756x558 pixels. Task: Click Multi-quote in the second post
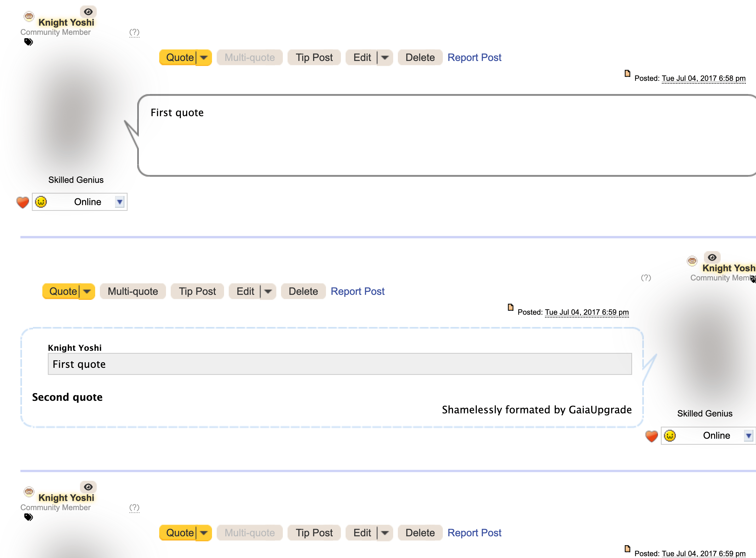[x=133, y=291]
